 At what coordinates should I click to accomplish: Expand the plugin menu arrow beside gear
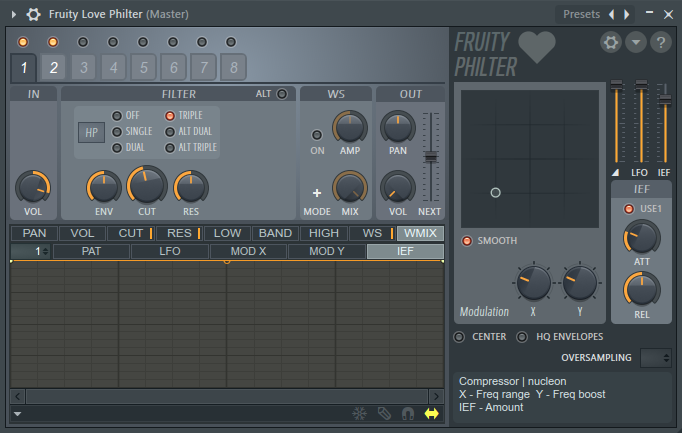click(13, 14)
